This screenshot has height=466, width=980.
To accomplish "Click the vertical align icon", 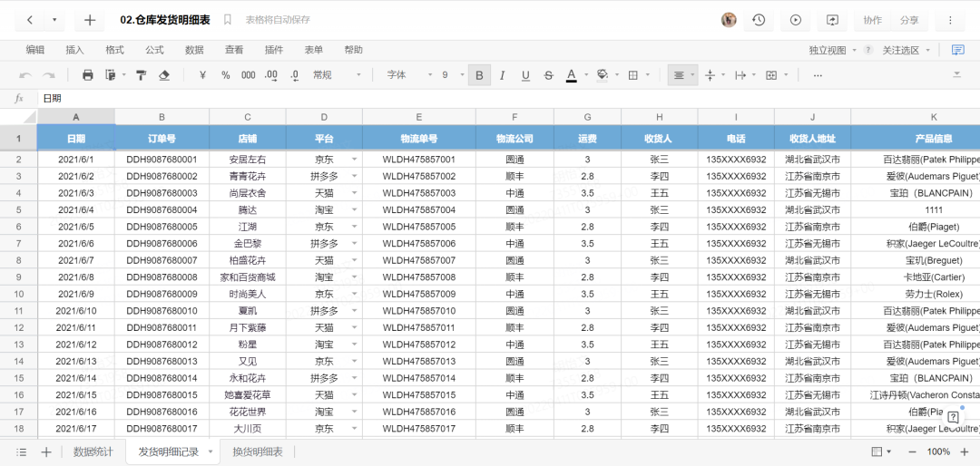I will coord(710,75).
